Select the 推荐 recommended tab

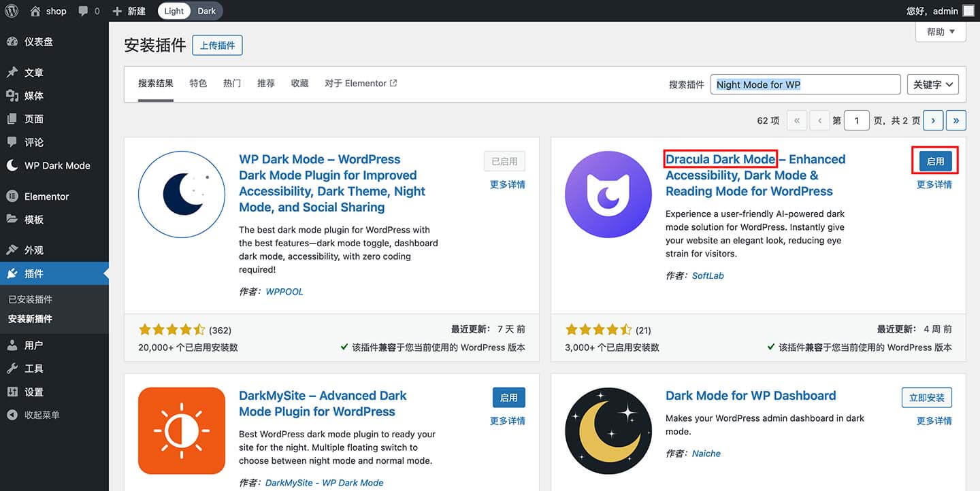pos(266,84)
